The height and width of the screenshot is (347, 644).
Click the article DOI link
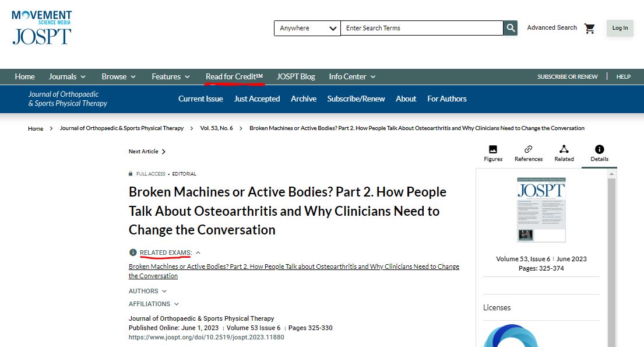[x=206, y=337]
